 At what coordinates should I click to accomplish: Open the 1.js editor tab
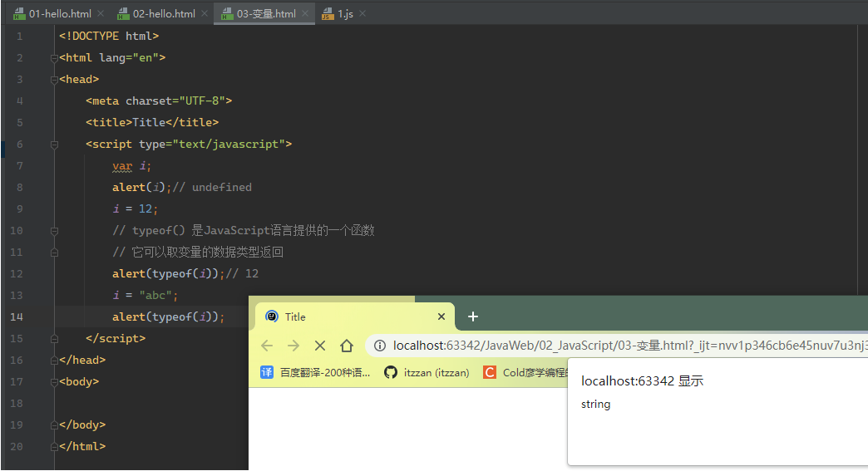pyautogui.click(x=345, y=14)
